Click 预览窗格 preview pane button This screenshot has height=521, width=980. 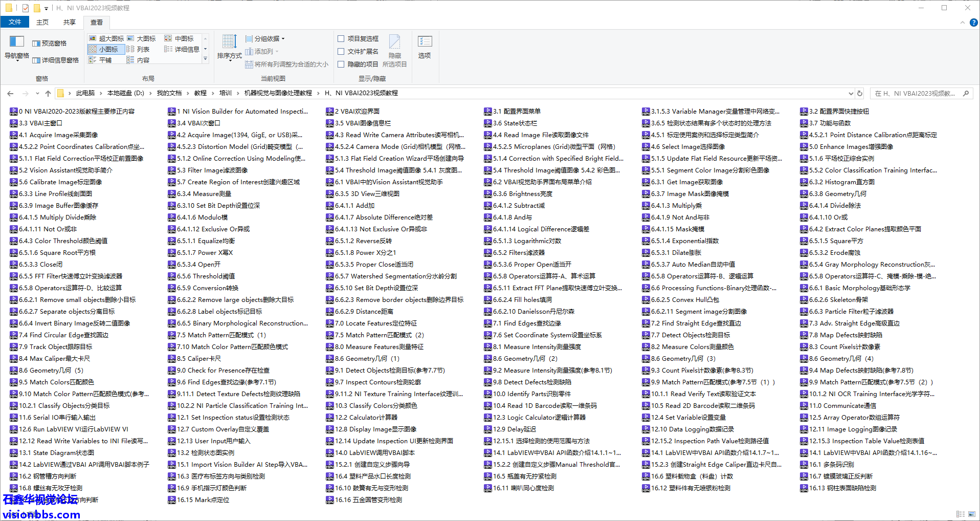click(x=50, y=44)
